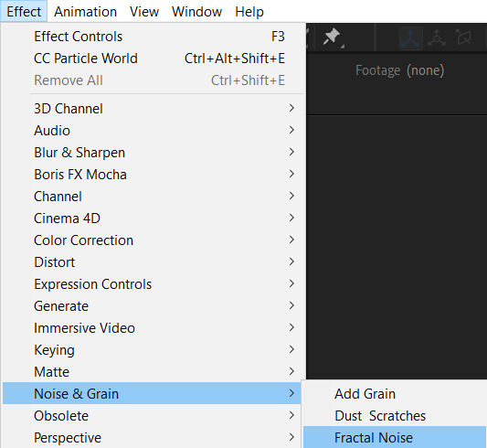The height and width of the screenshot is (448, 487).
Task: Expand the Generate submenu
Action: pyautogui.click(x=153, y=306)
